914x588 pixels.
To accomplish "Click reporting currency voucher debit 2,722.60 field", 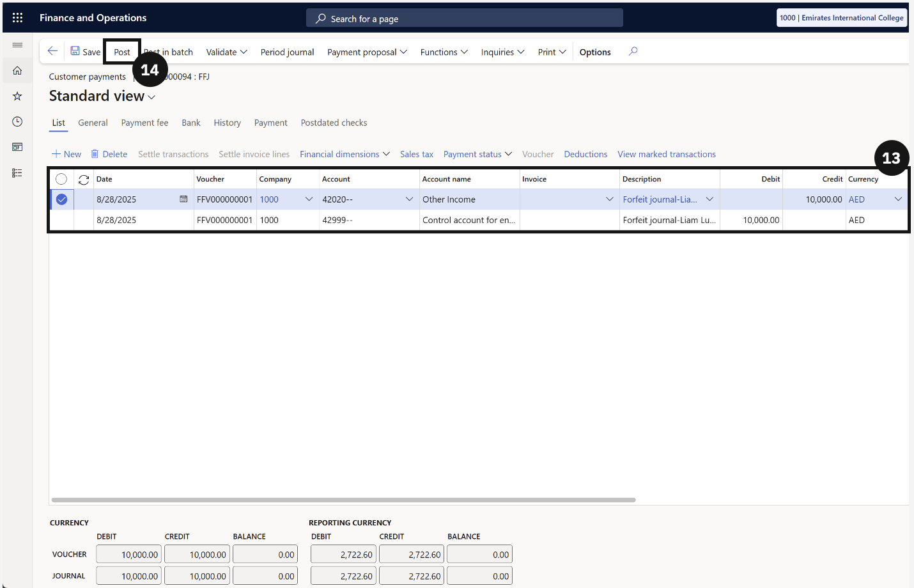I will (343, 554).
